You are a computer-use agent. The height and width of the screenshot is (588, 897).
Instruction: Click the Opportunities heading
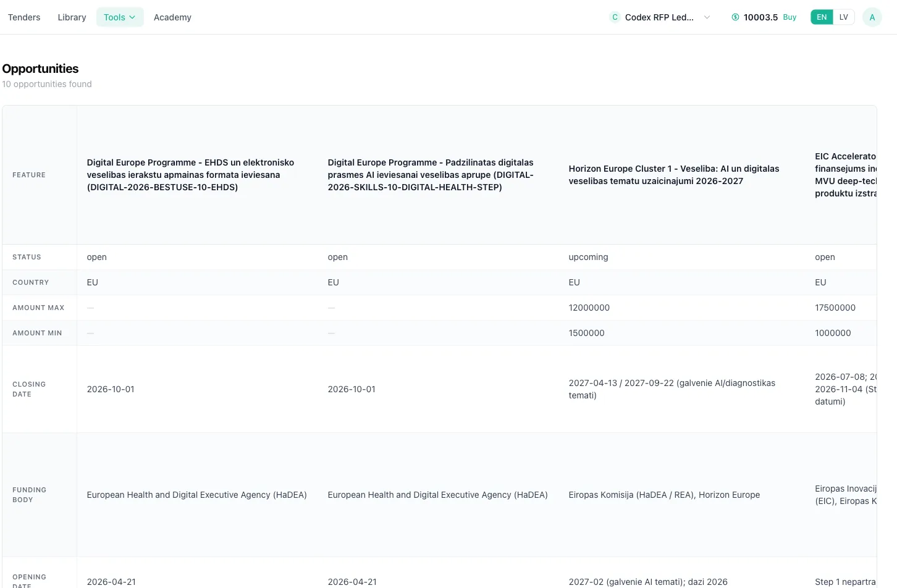pos(40,69)
